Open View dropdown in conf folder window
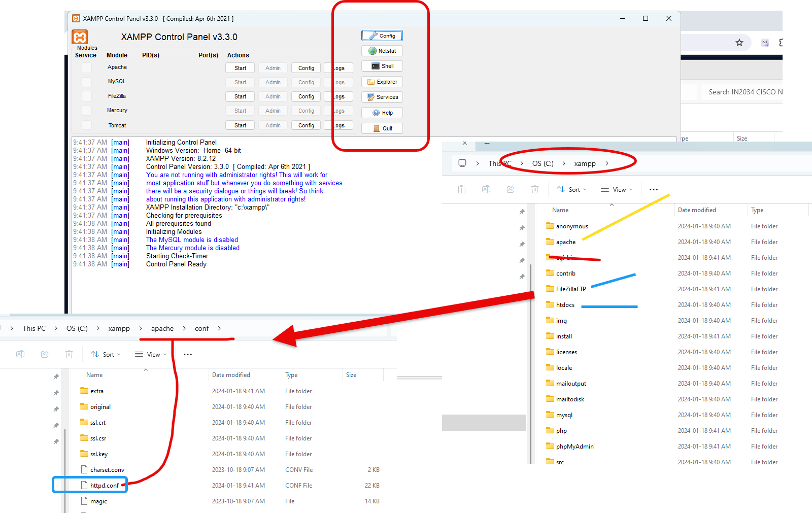Screen dimensions: 812x513 pos(151,354)
